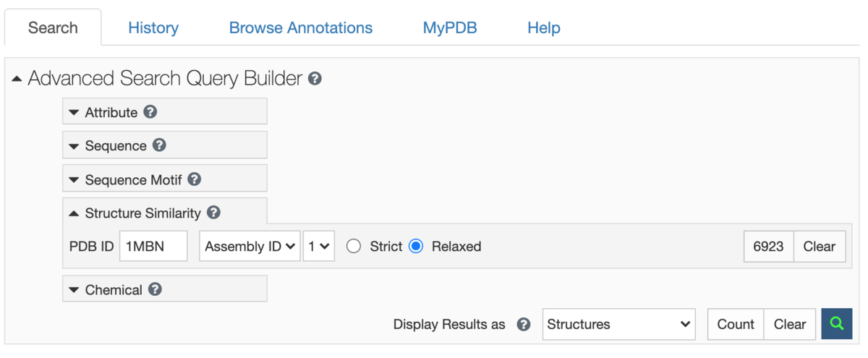
Task: Select the Relaxed radio button
Action: pyautogui.click(x=416, y=247)
